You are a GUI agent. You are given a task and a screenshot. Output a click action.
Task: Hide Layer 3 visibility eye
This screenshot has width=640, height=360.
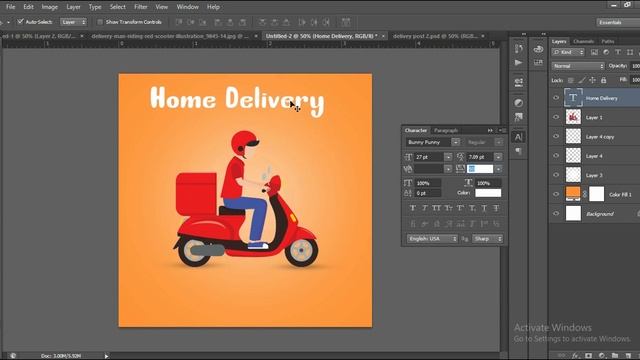point(556,175)
